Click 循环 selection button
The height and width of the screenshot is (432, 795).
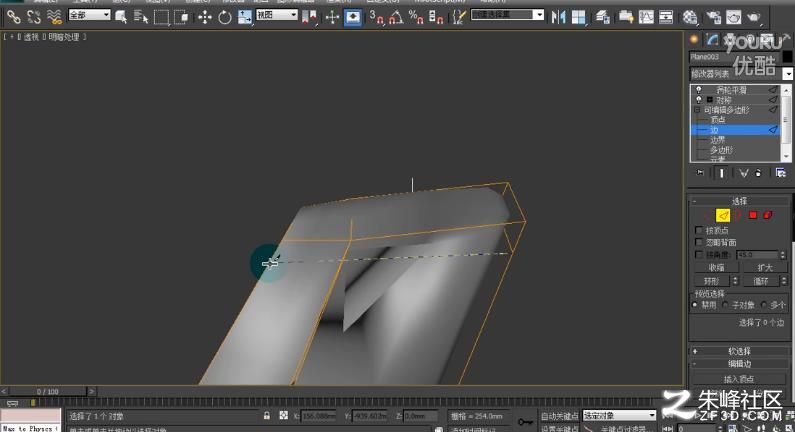point(761,280)
